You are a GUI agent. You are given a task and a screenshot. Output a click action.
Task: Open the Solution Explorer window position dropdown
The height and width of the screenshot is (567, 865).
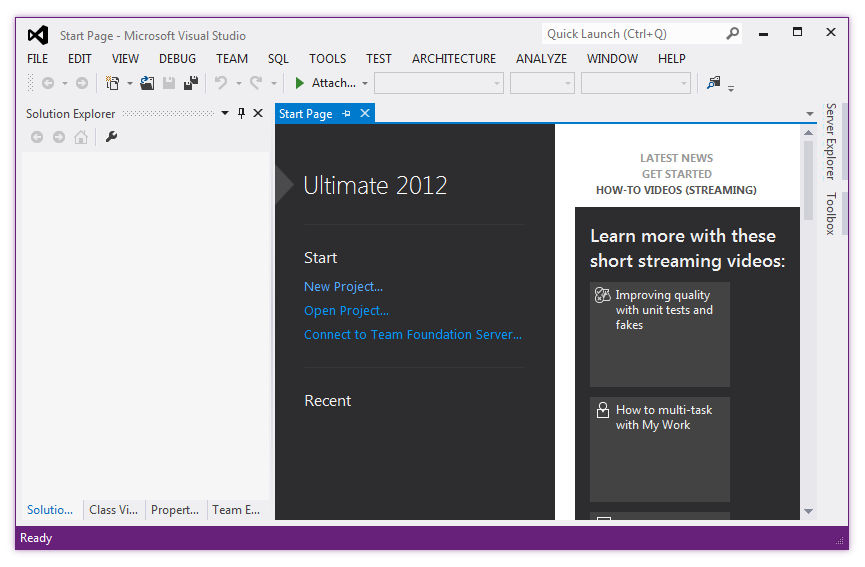(225, 114)
